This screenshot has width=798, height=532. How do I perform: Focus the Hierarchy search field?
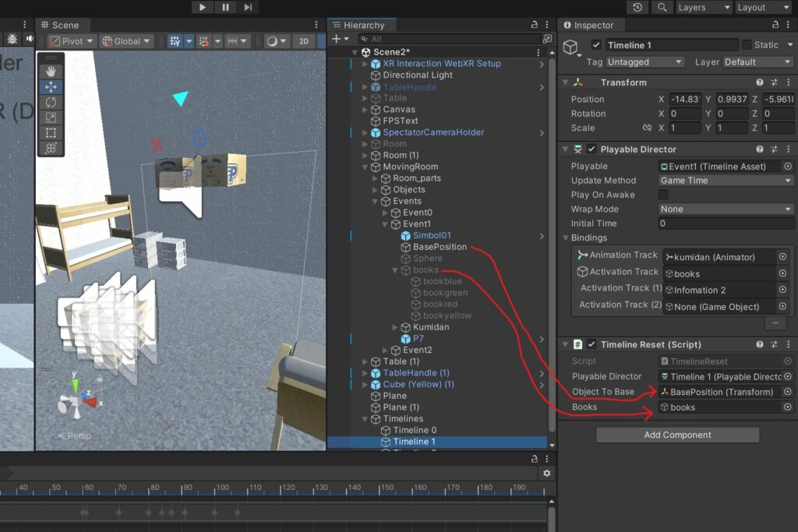pos(449,39)
